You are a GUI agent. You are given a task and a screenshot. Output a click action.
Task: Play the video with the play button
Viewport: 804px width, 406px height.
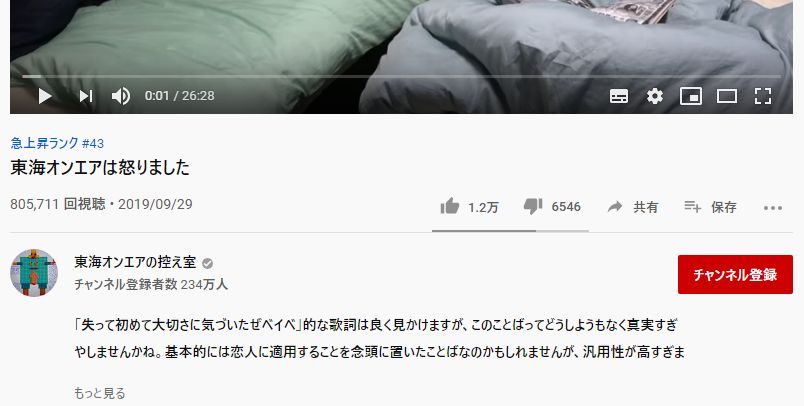[45, 96]
